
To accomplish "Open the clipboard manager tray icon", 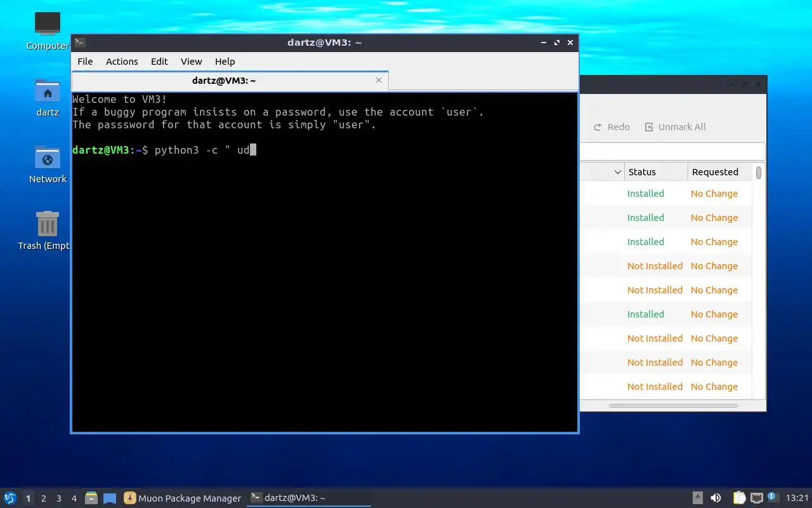I will pos(740,498).
